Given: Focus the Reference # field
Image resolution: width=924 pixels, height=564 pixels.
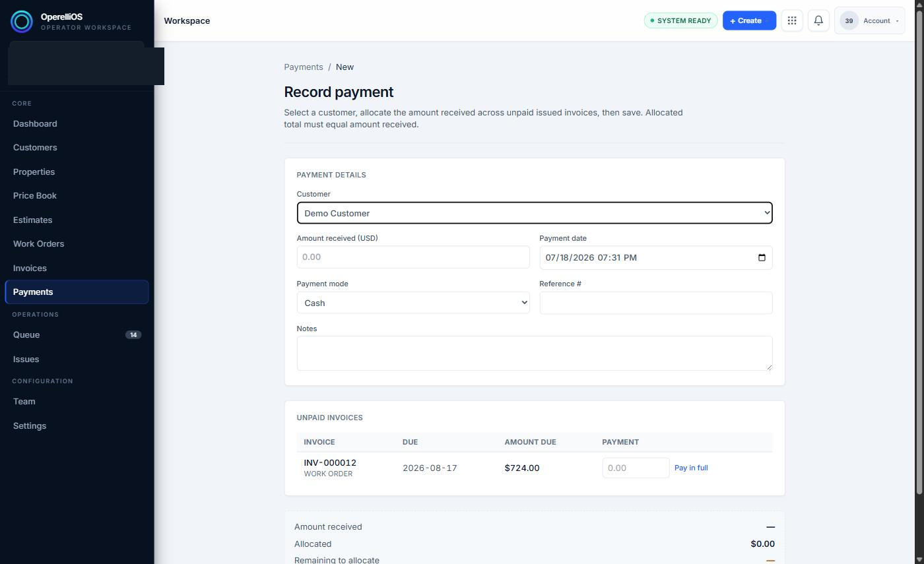Looking at the screenshot, I should pos(656,303).
